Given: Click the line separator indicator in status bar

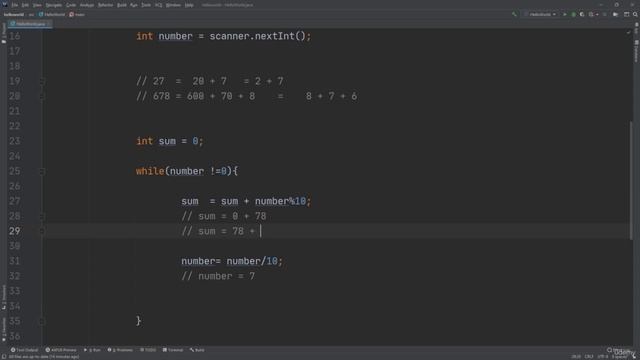Looking at the screenshot, I should 589,357.
